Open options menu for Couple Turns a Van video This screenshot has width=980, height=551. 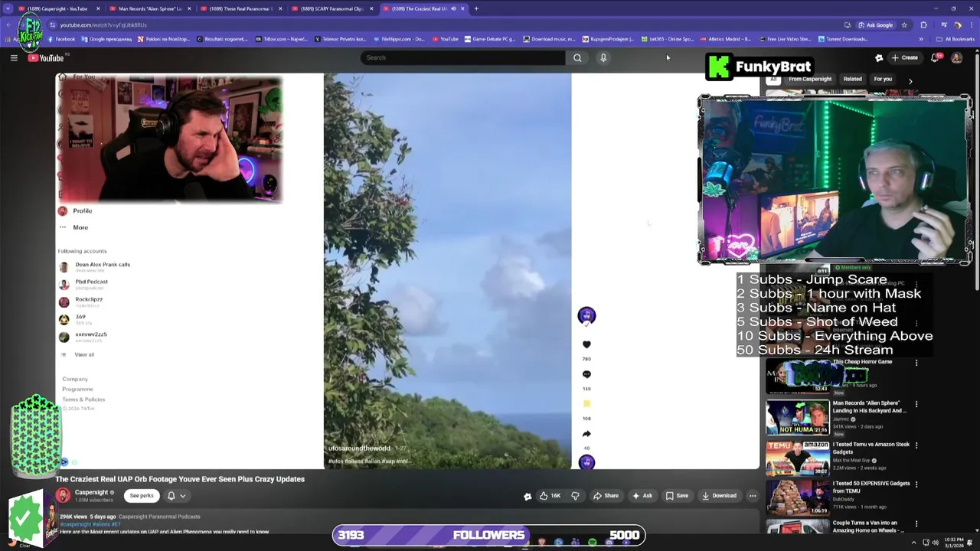coord(916,524)
